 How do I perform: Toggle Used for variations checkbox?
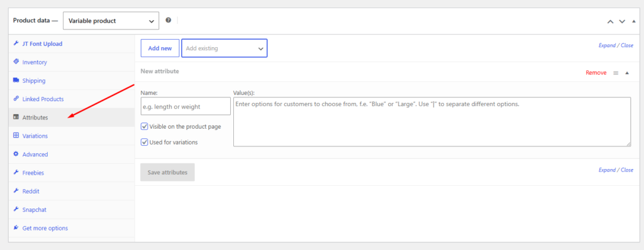[x=144, y=142]
